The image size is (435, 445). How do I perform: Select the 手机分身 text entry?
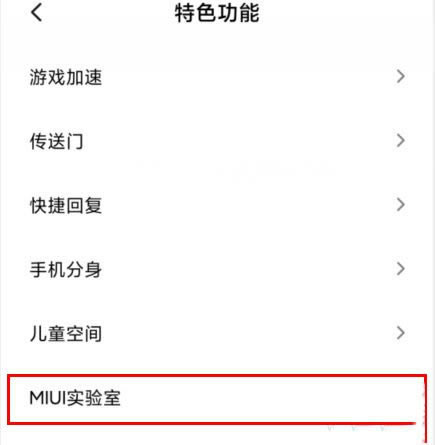click(x=66, y=269)
